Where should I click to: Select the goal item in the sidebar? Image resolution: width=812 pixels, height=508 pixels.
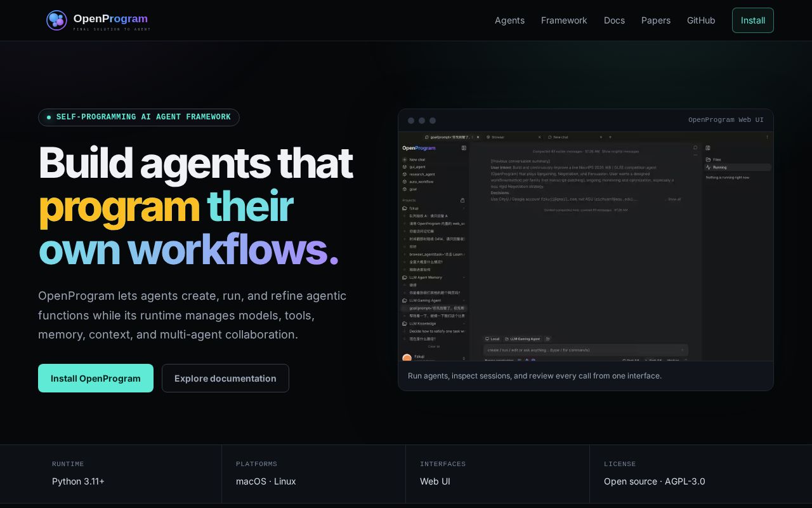click(413, 189)
